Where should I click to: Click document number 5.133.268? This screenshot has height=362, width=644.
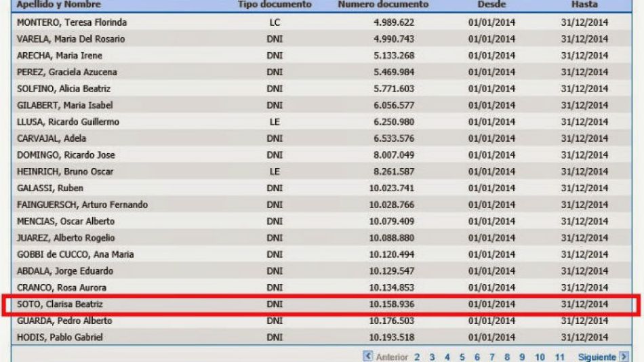tap(394, 56)
